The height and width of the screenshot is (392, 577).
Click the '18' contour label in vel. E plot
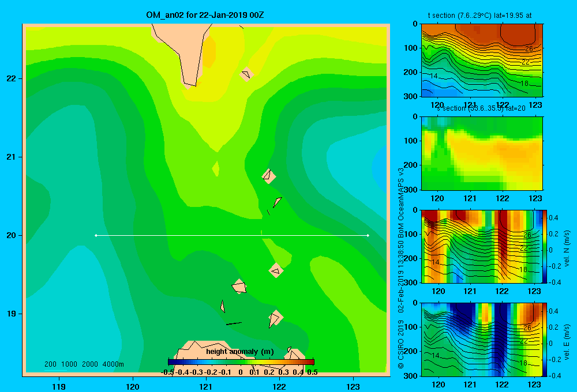click(x=523, y=363)
